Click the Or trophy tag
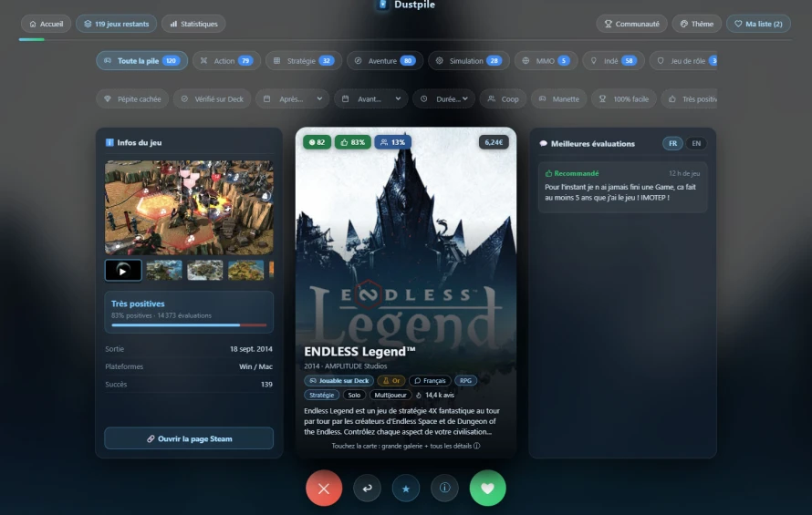The image size is (812, 515). coord(391,380)
